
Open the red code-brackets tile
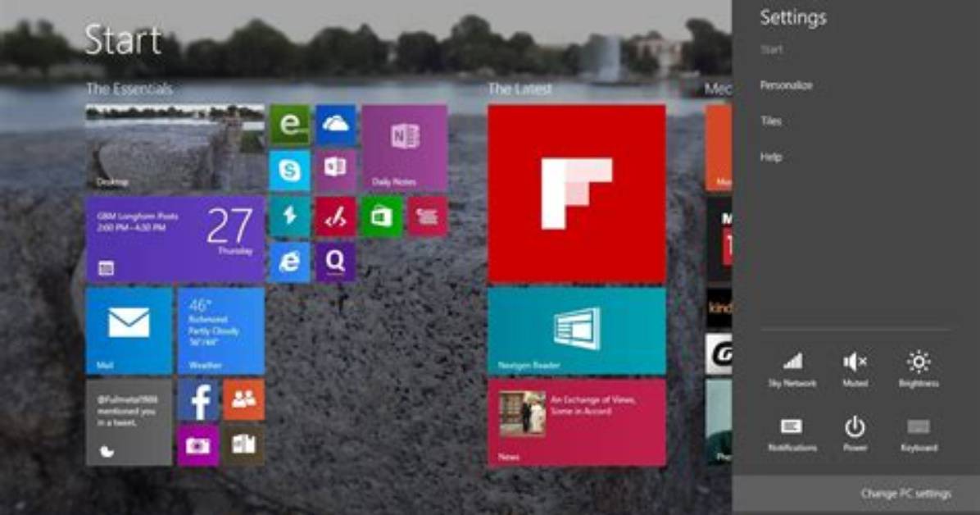tap(336, 216)
